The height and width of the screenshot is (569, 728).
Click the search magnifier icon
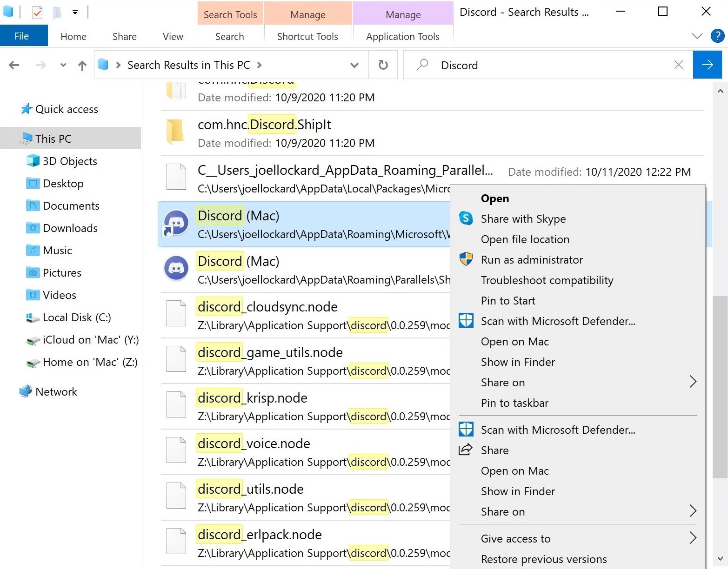tap(421, 65)
